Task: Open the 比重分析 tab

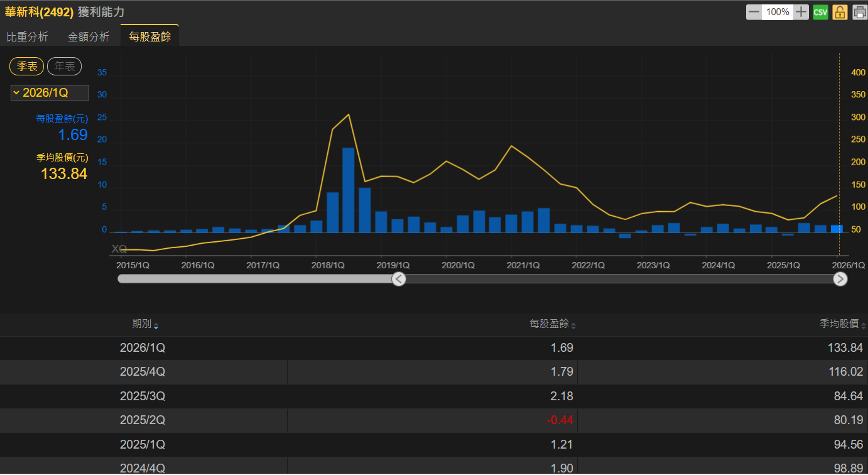Action: tap(27, 37)
